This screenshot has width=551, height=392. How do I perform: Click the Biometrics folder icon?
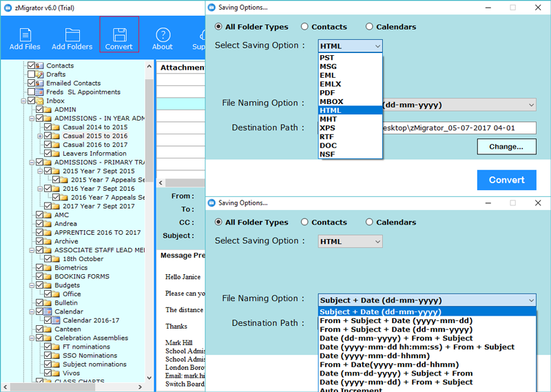(48, 267)
